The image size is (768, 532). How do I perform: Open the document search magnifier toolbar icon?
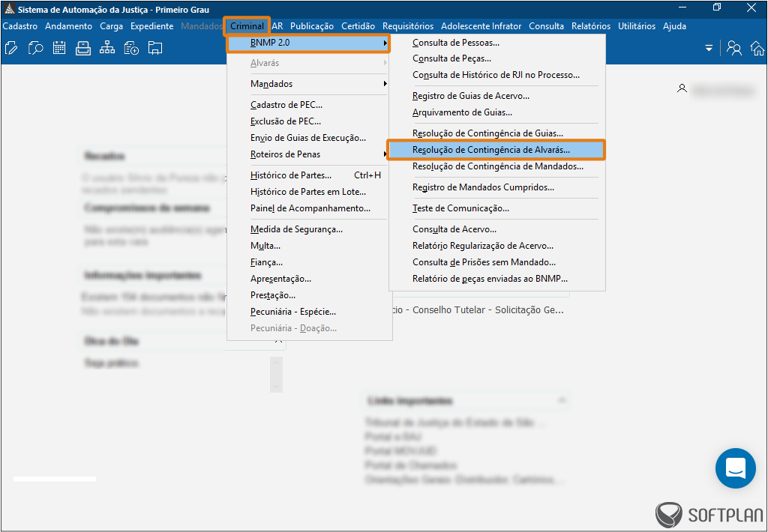click(x=35, y=48)
